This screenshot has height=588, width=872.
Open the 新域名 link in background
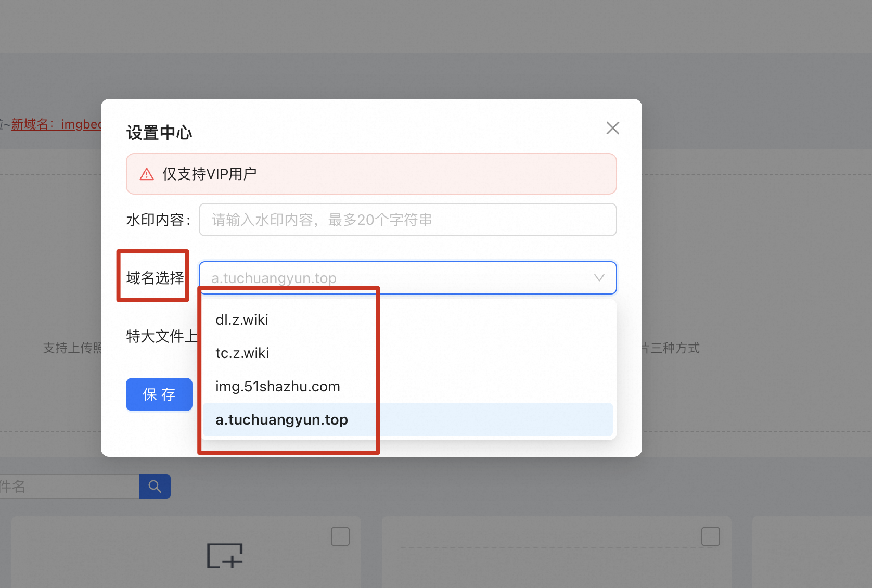coord(56,124)
